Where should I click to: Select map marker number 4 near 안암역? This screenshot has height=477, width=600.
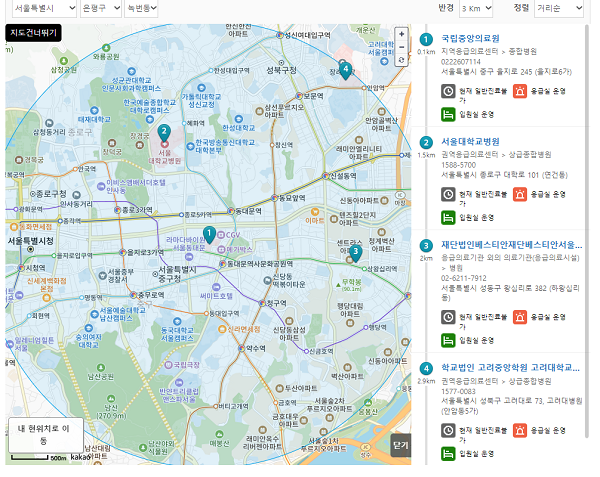coord(346,71)
